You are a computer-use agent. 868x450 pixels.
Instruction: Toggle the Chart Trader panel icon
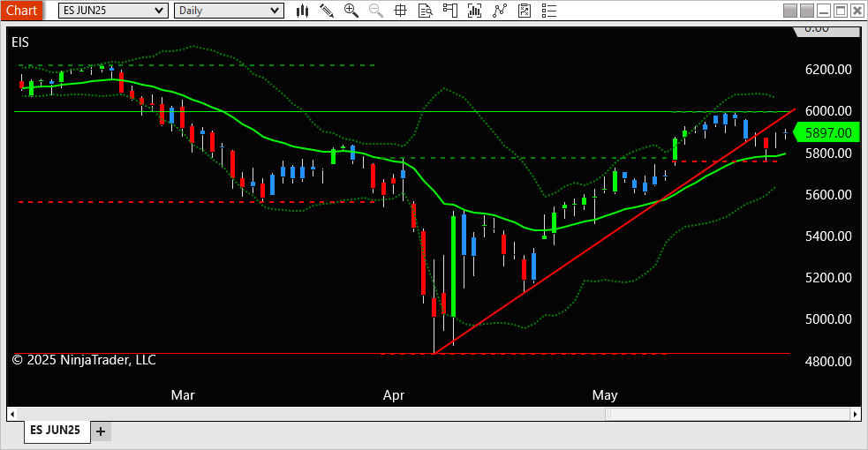[450, 11]
